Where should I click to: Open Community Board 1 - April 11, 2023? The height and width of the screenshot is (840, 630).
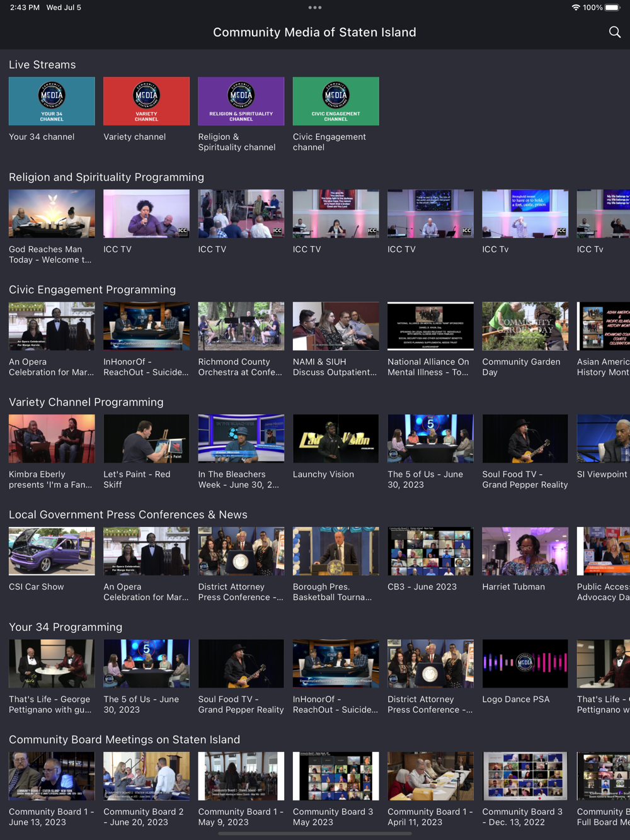click(x=430, y=776)
